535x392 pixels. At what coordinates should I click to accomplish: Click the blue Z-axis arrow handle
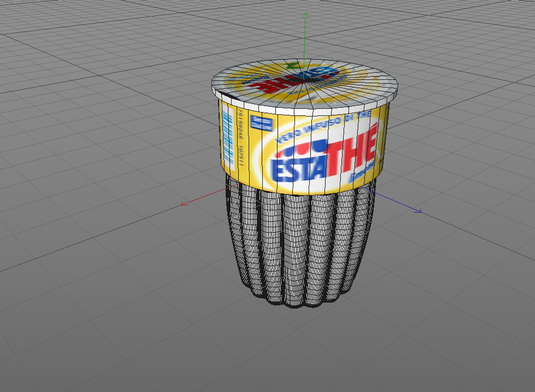click(x=418, y=211)
